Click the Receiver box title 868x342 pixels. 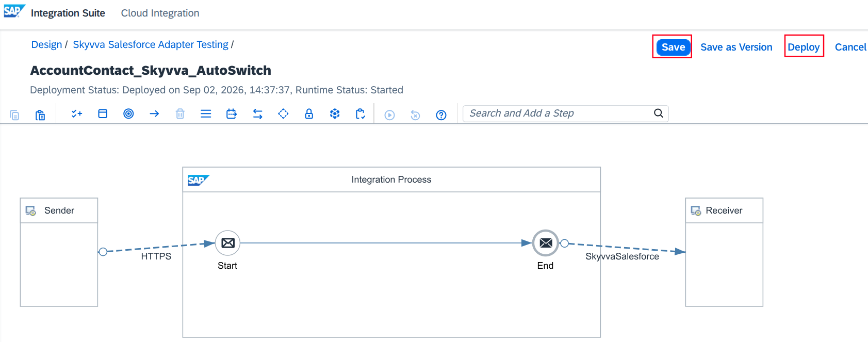coord(724,210)
